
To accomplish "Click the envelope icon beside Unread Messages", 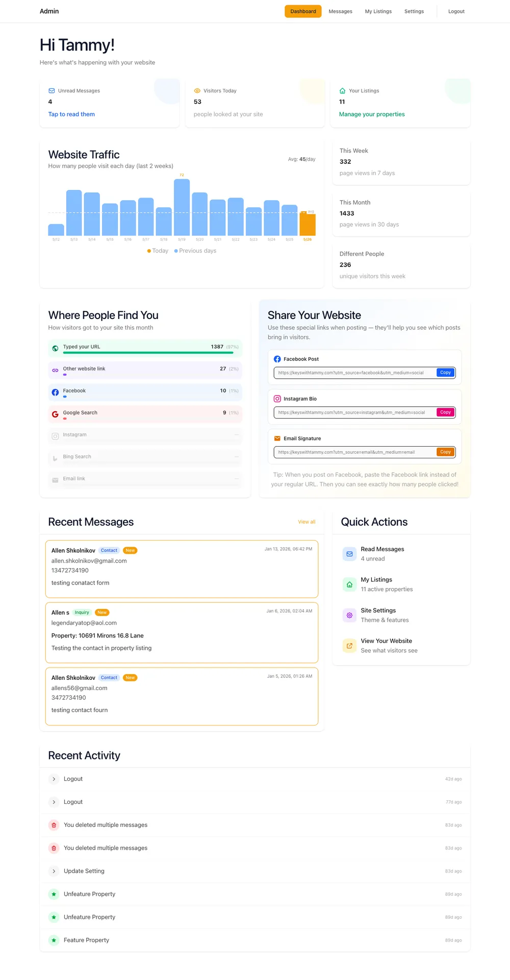I will tap(52, 91).
